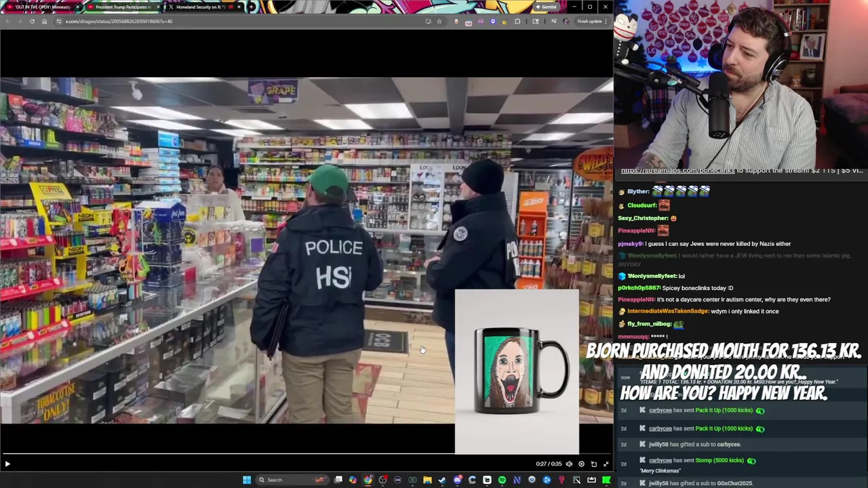Viewport: 868px width, 488px height.
Task: Open the install/cast icon in address bar
Action: click(428, 21)
